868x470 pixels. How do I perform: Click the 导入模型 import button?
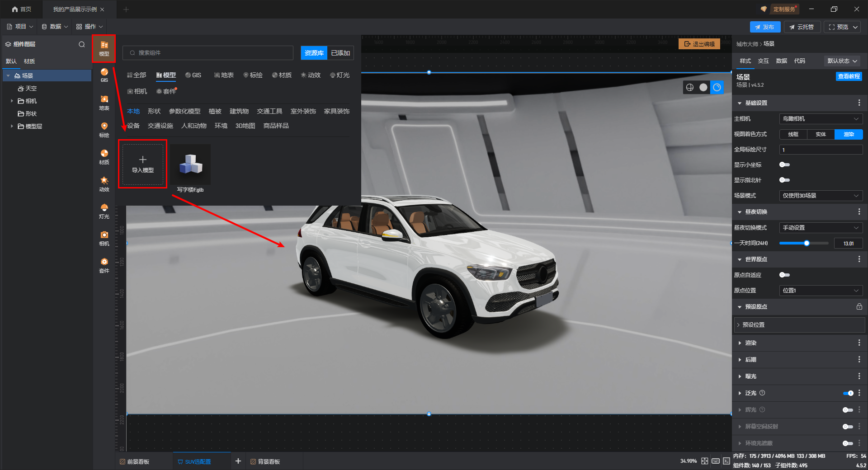143,164
